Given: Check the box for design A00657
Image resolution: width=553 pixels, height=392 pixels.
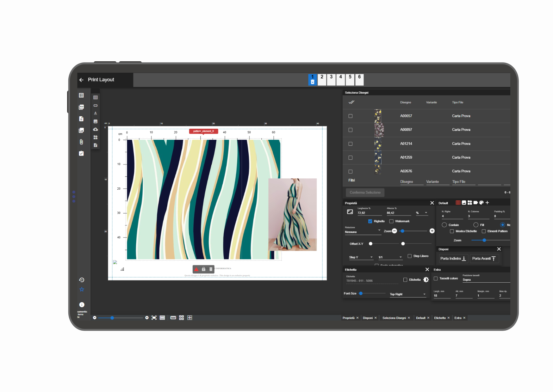Looking at the screenshot, I should [350, 116].
